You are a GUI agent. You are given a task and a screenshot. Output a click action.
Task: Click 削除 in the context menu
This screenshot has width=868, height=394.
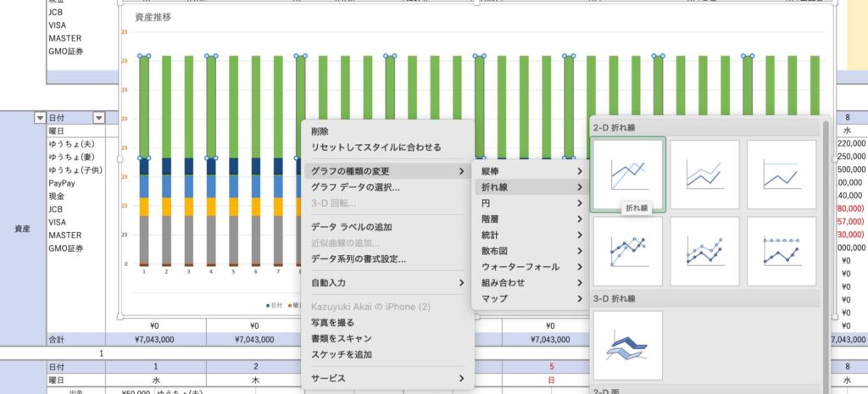320,131
